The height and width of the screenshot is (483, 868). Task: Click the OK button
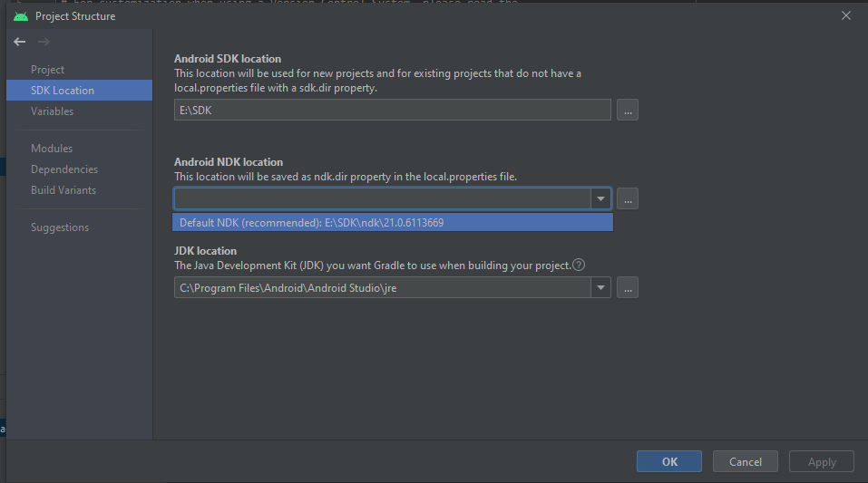coord(669,461)
